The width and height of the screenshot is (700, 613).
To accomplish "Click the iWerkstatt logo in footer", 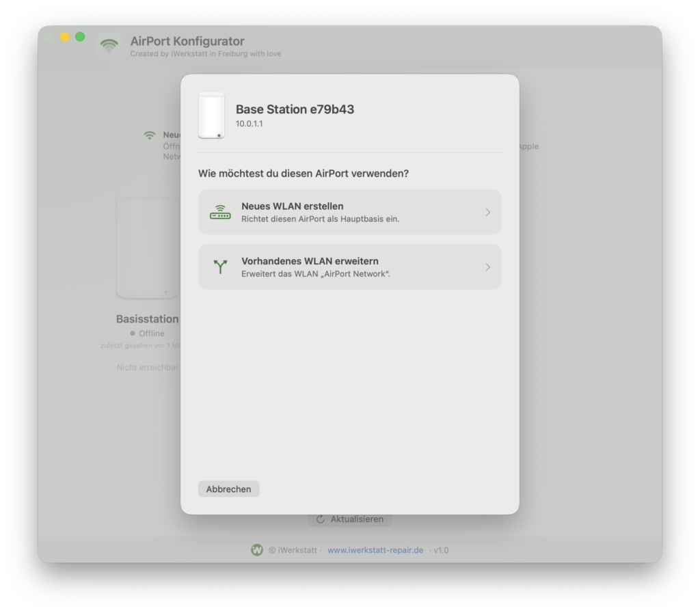I will pyautogui.click(x=257, y=550).
